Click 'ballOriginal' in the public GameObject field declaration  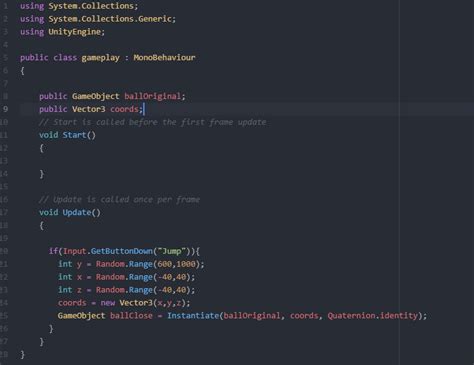pyautogui.click(x=153, y=96)
